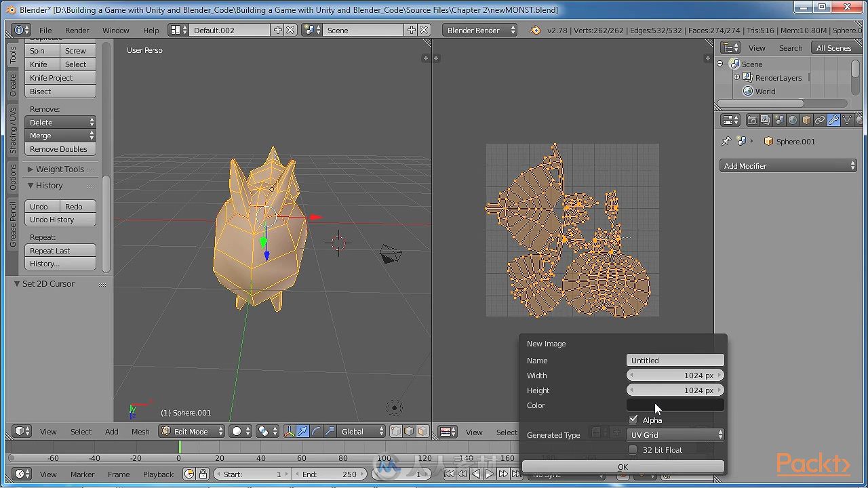
Task: Confirm new image with OK button
Action: coord(623,466)
